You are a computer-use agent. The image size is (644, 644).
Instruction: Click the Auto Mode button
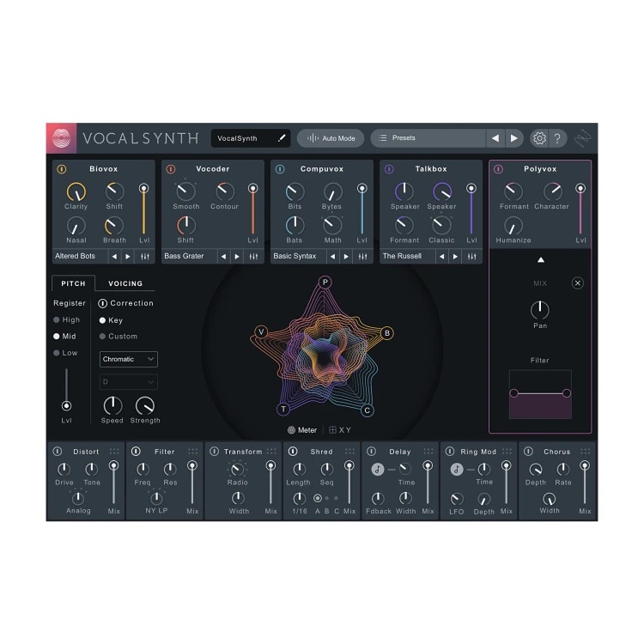331,138
